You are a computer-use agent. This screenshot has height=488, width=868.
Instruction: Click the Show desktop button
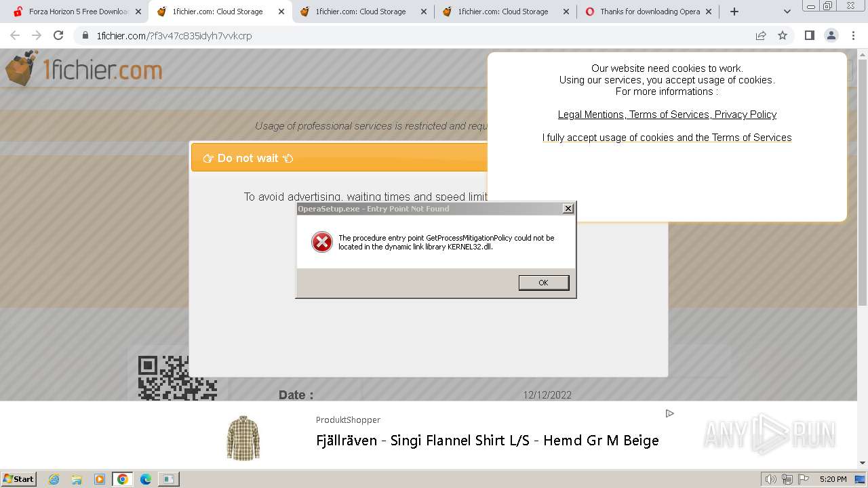pyautogui.click(x=861, y=479)
